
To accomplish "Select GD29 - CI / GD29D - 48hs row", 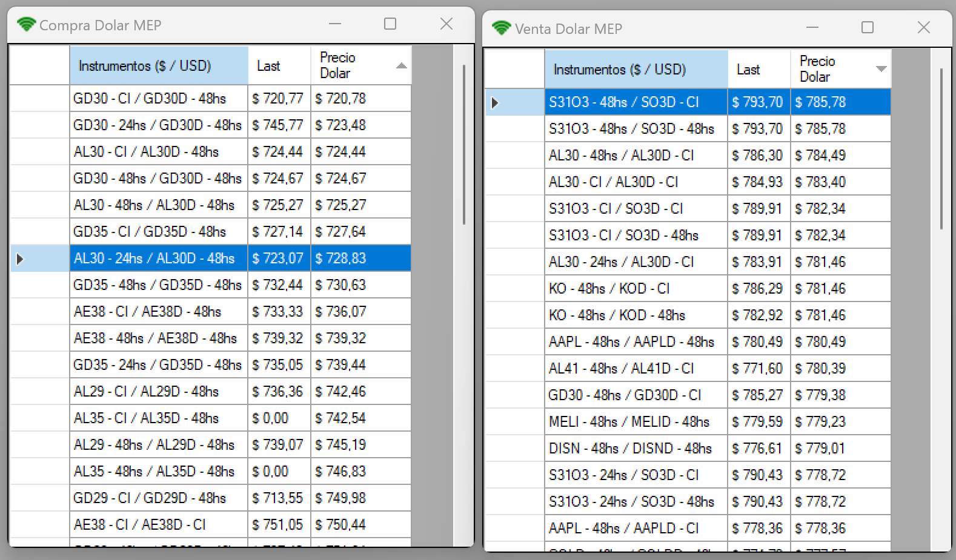I will pos(210,498).
